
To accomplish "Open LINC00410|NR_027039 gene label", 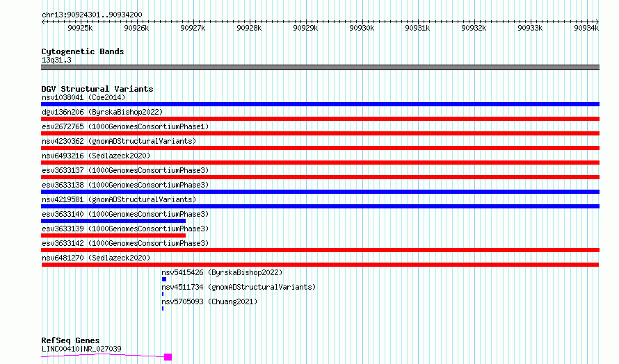I will tap(81, 349).
